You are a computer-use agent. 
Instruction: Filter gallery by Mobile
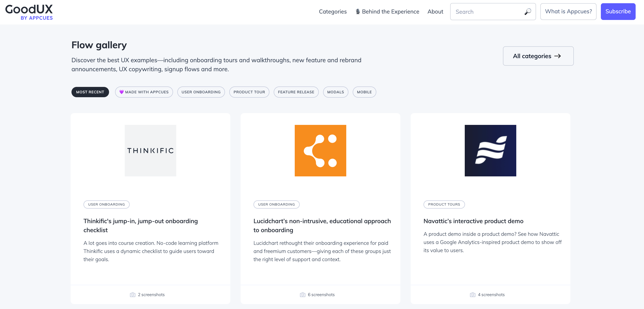[x=364, y=92]
